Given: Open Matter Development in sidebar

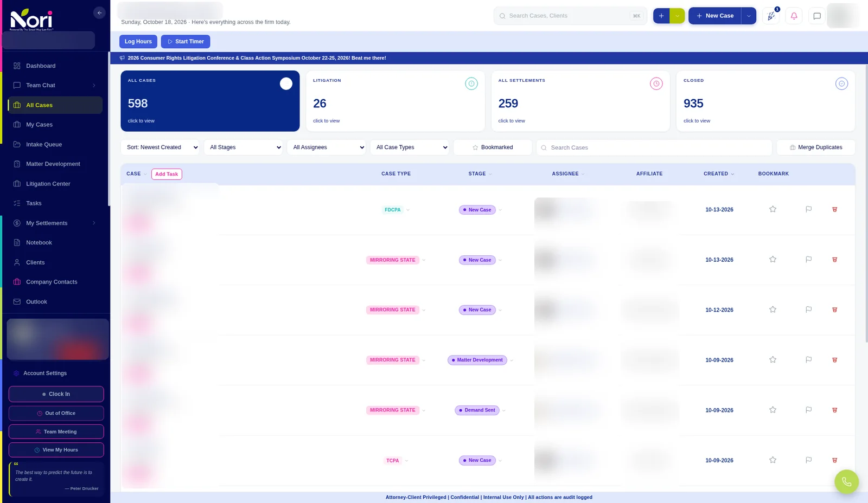Looking at the screenshot, I should click(55, 164).
